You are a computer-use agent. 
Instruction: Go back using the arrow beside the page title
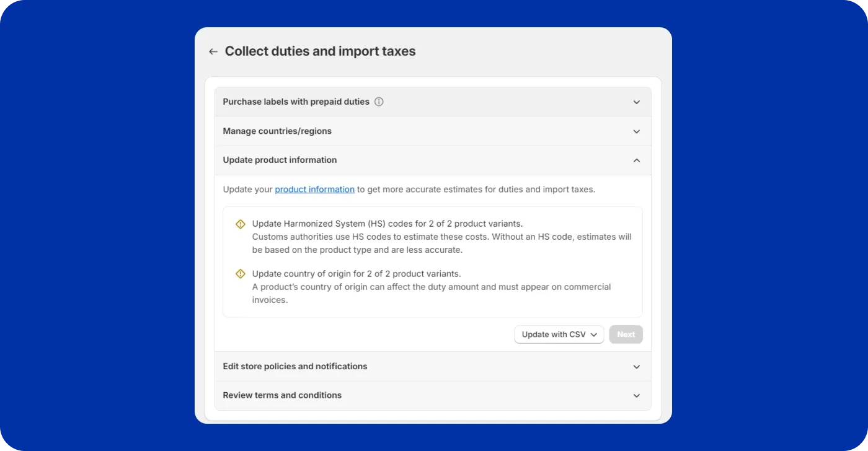click(213, 51)
